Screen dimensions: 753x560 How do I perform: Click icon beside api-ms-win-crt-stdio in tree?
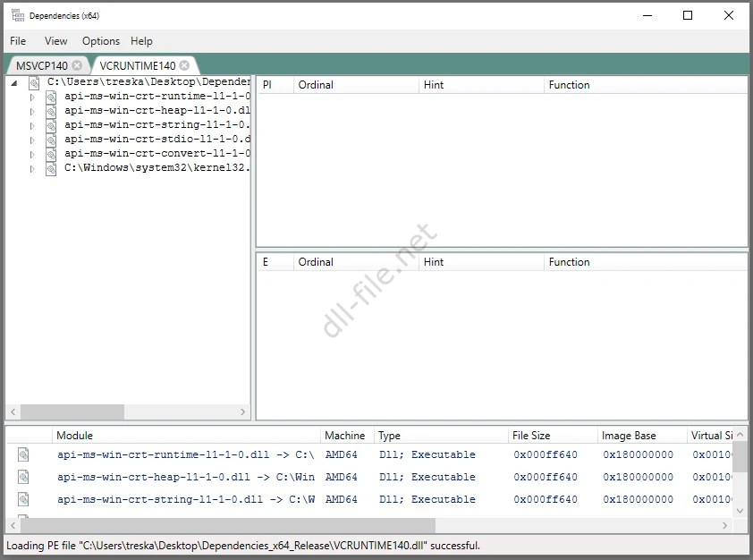tap(51, 140)
